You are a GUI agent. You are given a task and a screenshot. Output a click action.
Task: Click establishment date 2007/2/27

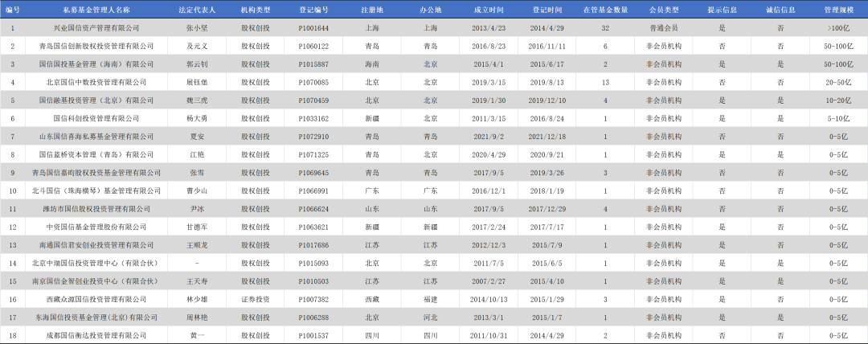click(489, 282)
